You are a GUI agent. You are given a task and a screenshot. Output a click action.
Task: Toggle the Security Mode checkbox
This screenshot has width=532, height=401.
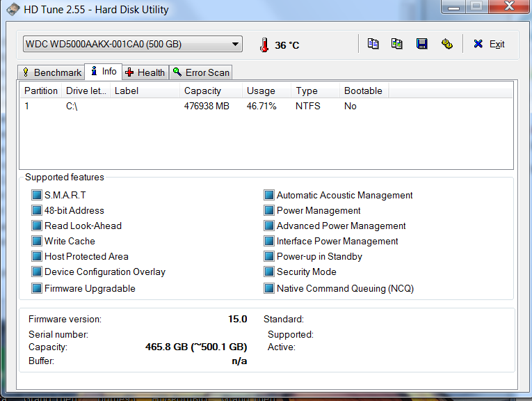click(x=269, y=272)
